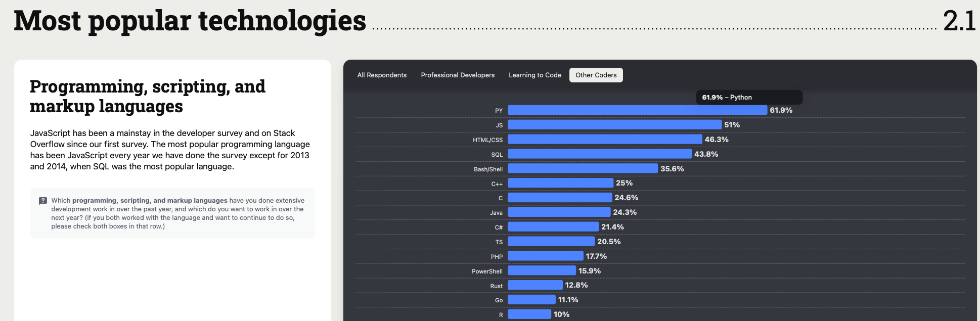Click the Python bar in the chart

pos(637,110)
